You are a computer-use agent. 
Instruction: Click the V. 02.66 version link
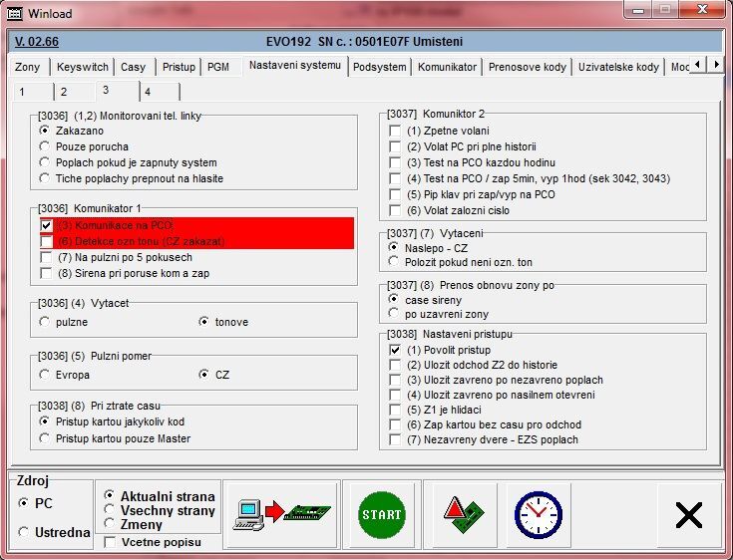coord(37,42)
